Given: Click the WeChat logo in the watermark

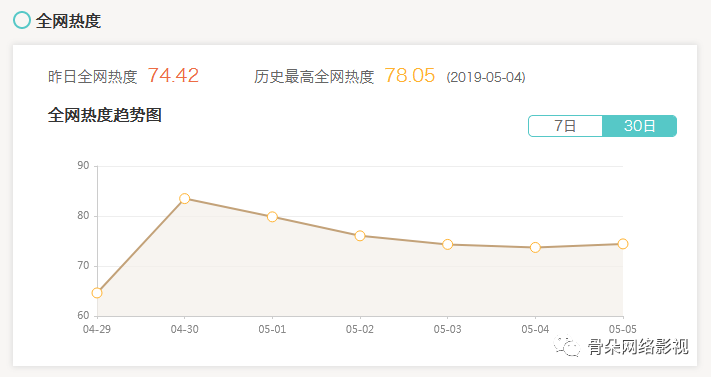Looking at the screenshot, I should click(567, 346).
